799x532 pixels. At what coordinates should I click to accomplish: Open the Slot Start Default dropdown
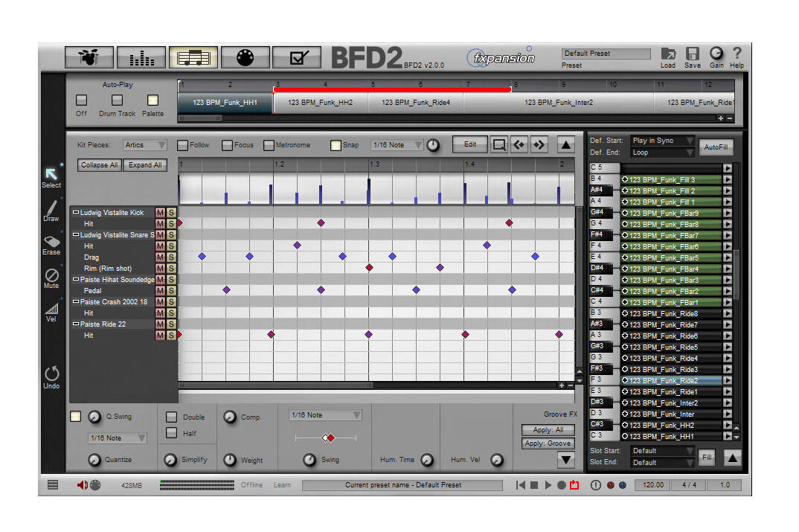pos(662,450)
